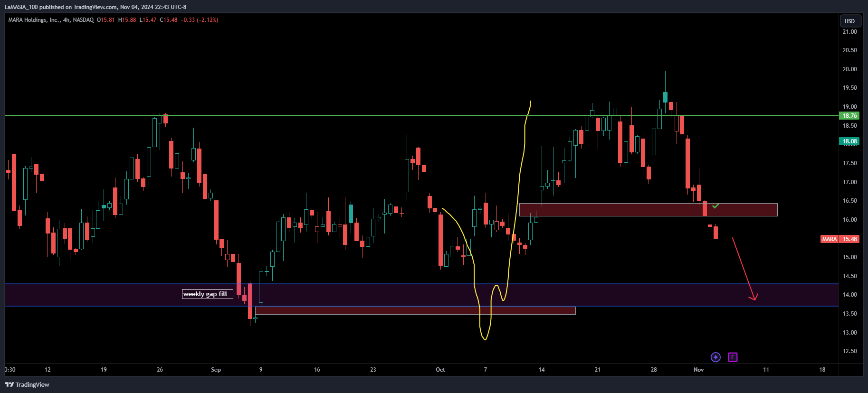868x393 pixels.
Task: Click the purple earnings E icon
Action: [733, 357]
